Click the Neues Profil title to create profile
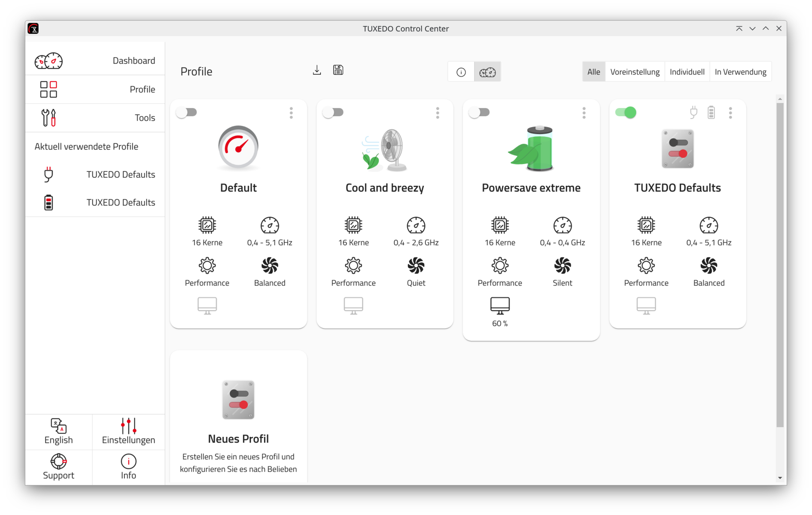 (238, 439)
